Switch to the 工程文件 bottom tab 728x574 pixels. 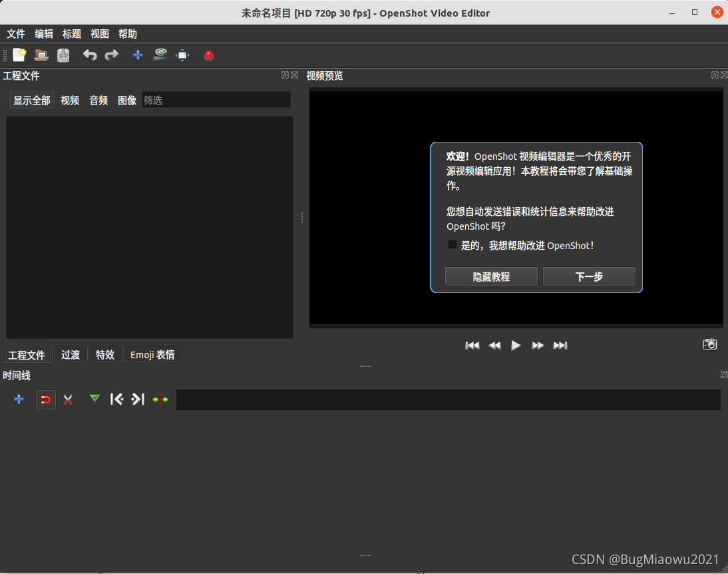point(27,355)
